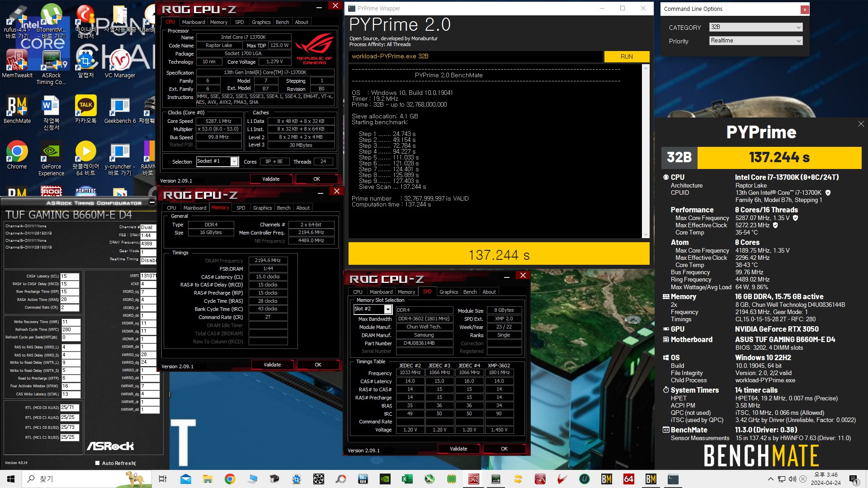
Task: Open CPU tab in bottom CPU-Z SPD window
Action: point(358,292)
